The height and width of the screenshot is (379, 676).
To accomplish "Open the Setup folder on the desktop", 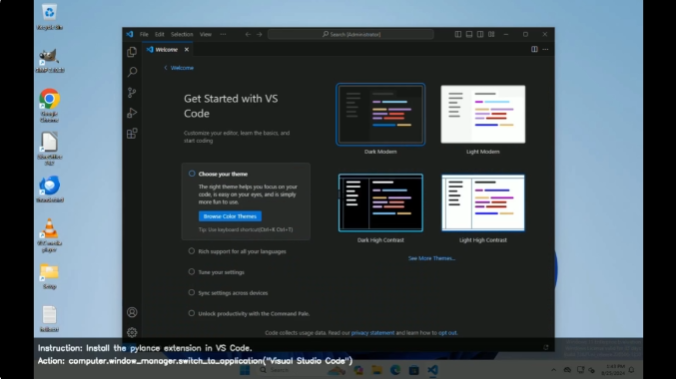I will click(x=50, y=276).
